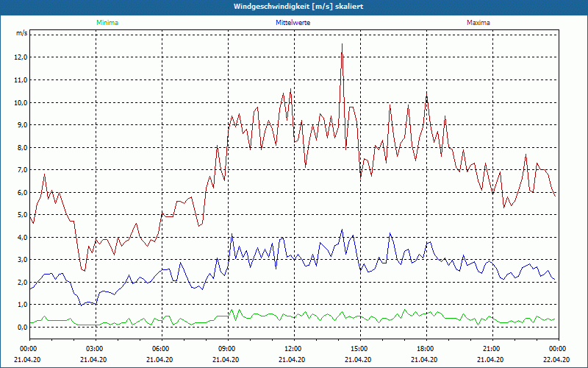Click the m/s unit label

21,33
